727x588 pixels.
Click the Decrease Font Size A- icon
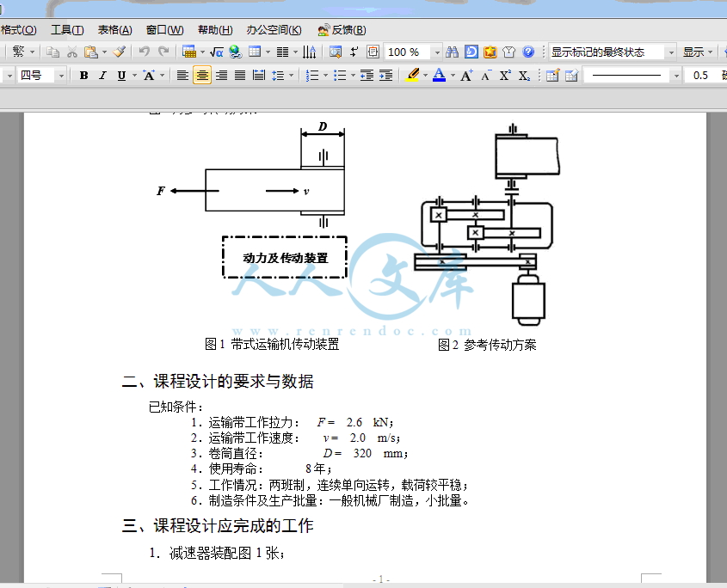[x=486, y=76]
